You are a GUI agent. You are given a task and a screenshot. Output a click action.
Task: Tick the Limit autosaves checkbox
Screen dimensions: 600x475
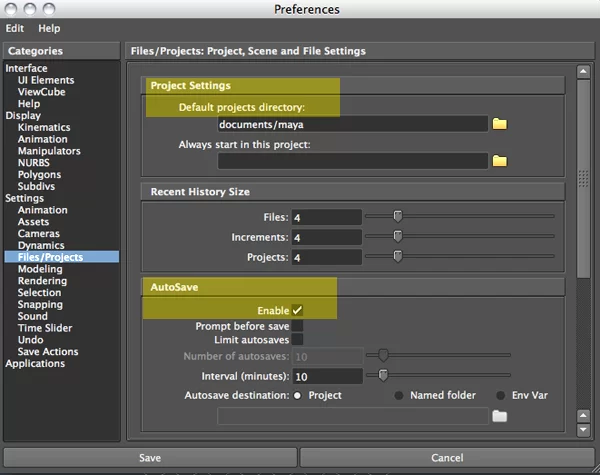click(297, 340)
